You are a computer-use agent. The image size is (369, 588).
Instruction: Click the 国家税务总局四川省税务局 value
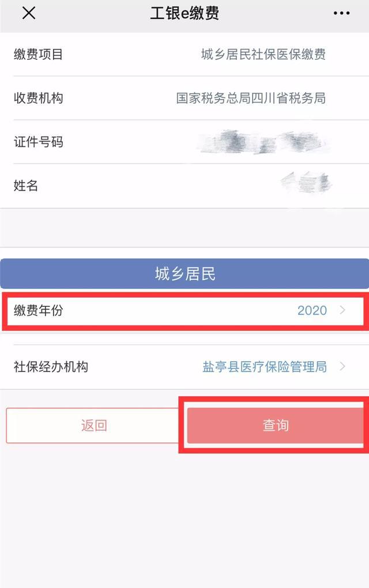click(251, 98)
